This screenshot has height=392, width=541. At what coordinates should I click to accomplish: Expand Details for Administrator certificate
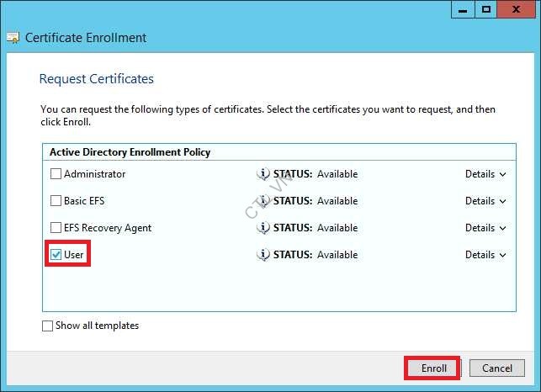[x=485, y=174]
